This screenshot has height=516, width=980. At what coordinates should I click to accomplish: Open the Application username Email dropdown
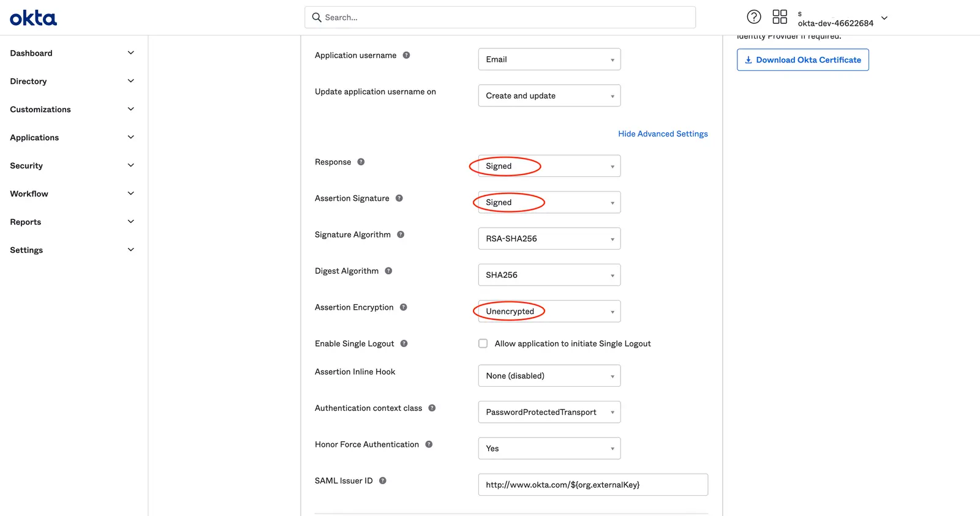pos(549,59)
